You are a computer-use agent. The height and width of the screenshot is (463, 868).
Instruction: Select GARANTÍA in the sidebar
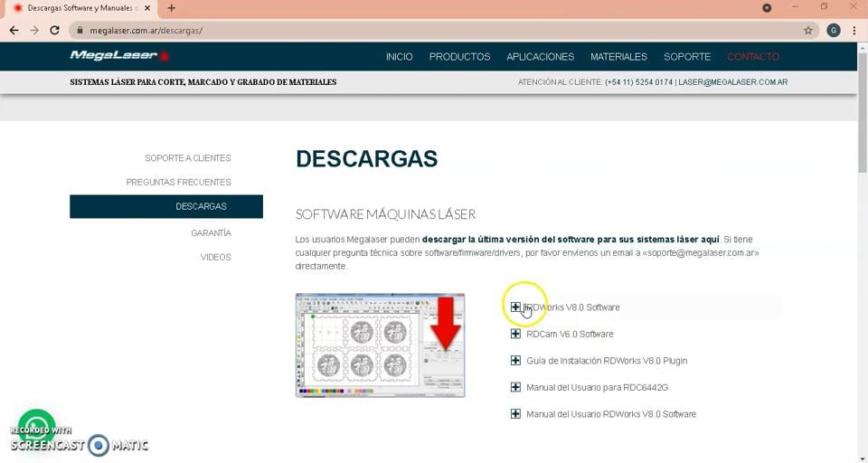click(x=211, y=233)
